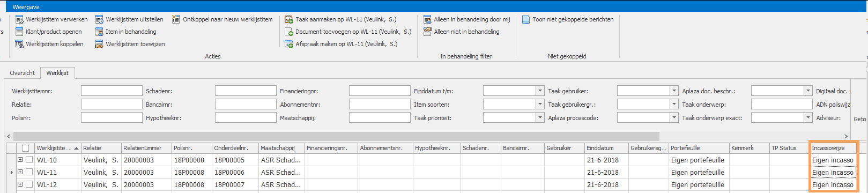868x193 pixels.
Task: Click the Taak aanmaken op WL-11 icon
Action: click(x=289, y=19)
